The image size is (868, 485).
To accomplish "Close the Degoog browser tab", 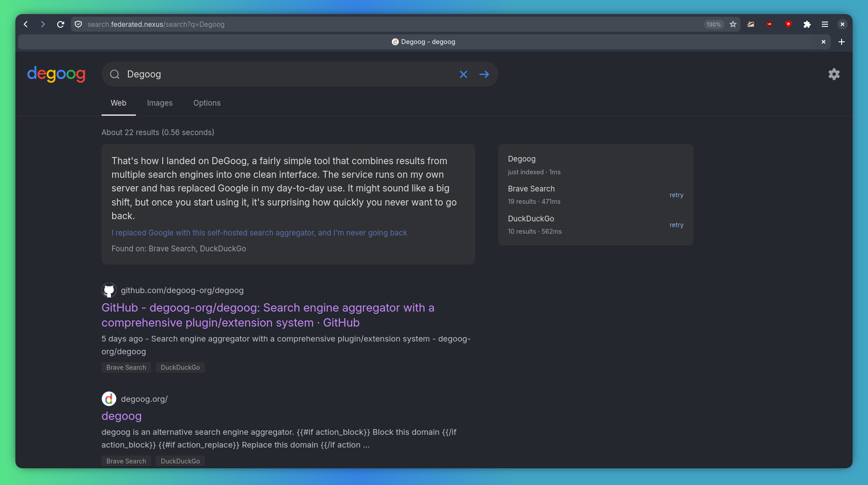I will [x=824, y=42].
